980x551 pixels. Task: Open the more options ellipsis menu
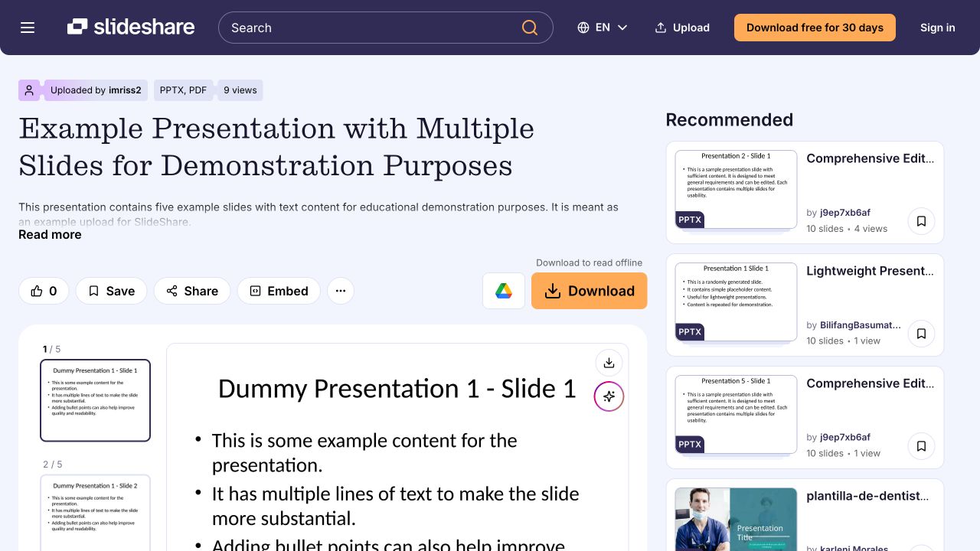point(341,291)
